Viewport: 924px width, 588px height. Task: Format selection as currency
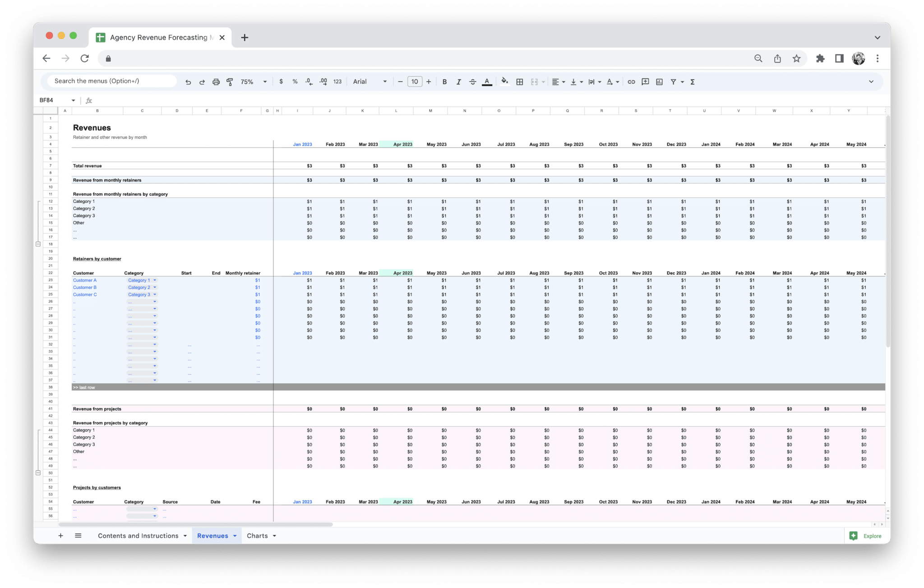pos(282,82)
